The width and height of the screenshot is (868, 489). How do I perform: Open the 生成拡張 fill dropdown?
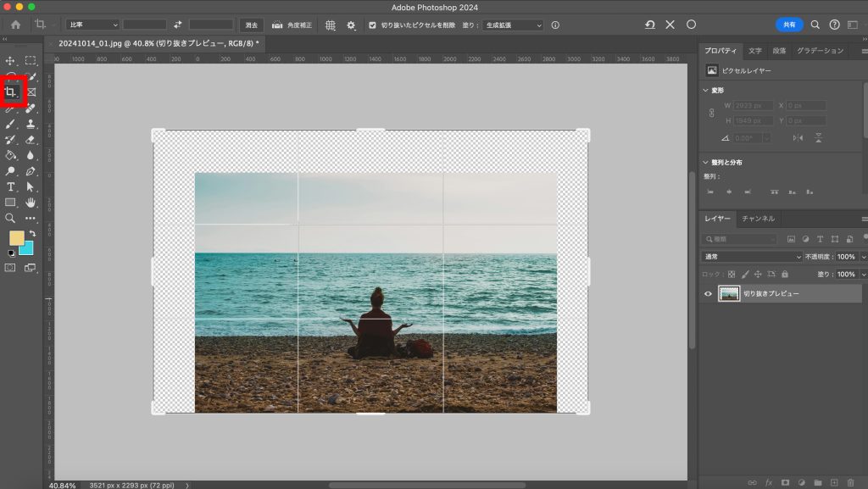[x=513, y=25]
